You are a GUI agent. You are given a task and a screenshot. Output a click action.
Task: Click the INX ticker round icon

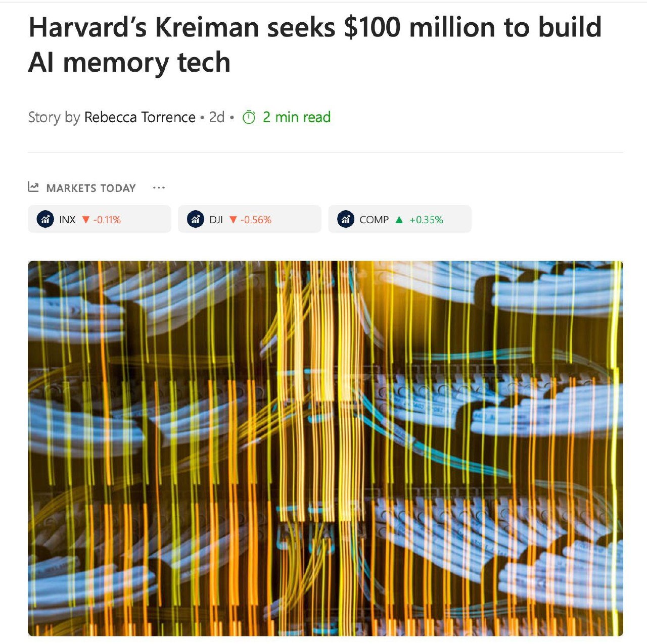pos(45,219)
